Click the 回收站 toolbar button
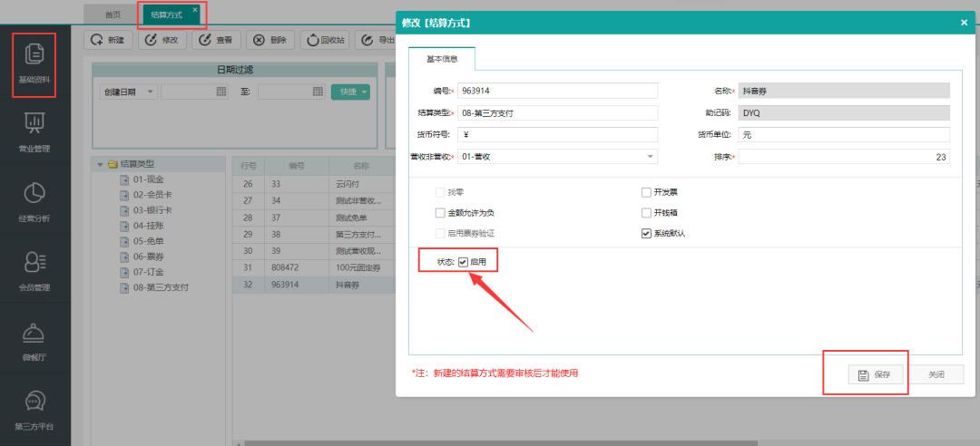This screenshot has height=446, width=980. (326, 40)
